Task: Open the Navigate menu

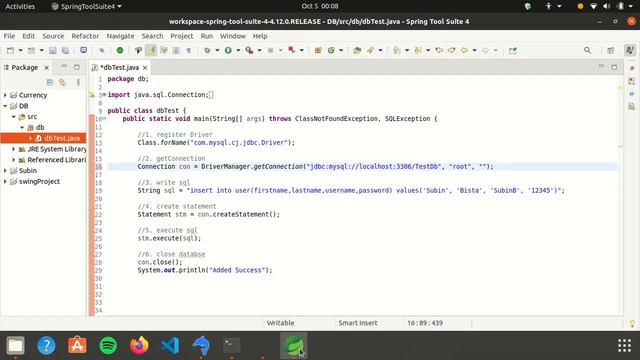Action: (120, 36)
